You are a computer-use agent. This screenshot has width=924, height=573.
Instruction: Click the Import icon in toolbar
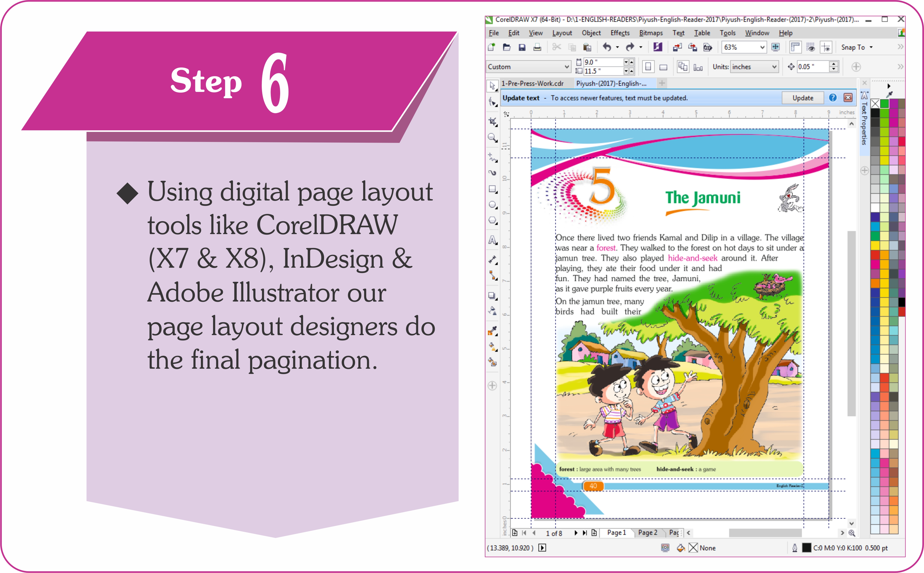coord(677,47)
